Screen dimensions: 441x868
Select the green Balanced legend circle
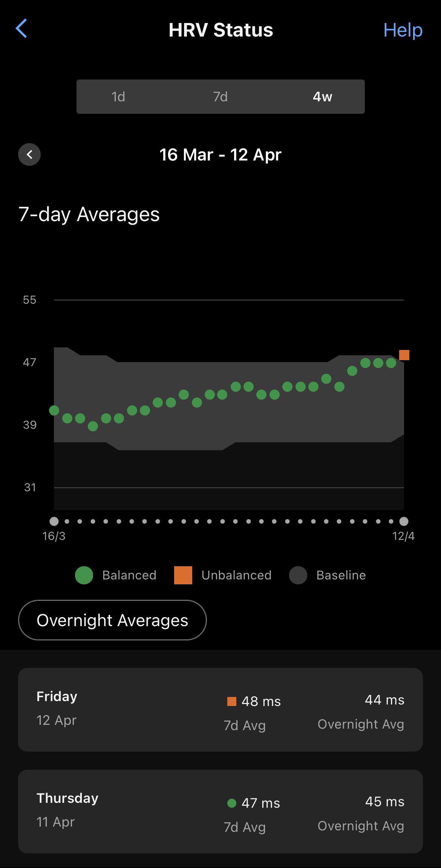click(84, 575)
